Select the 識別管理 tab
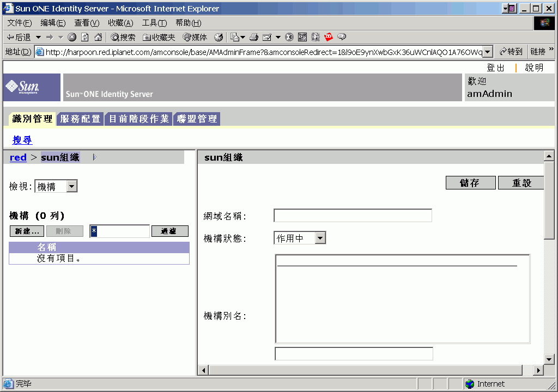558x392 pixels. [x=32, y=119]
